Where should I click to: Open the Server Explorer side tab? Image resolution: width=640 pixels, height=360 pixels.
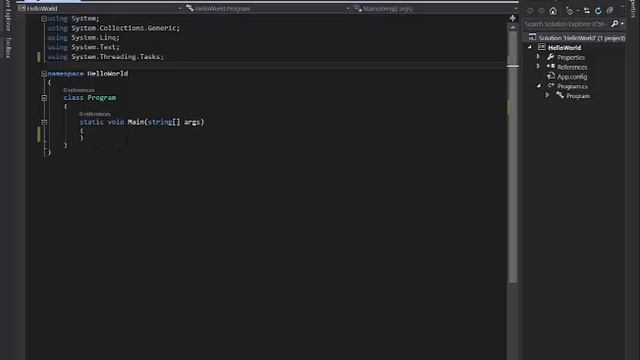pyautogui.click(x=8, y=16)
